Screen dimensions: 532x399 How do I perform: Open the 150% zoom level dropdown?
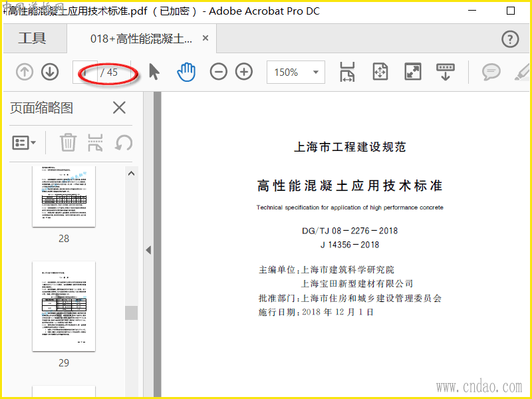coord(295,72)
